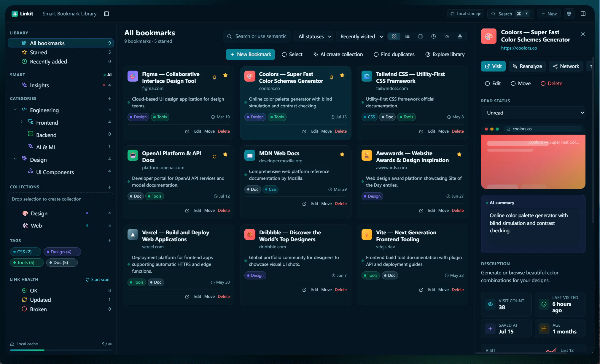Switch to list view layout
The image size is (600, 364).
408,36
